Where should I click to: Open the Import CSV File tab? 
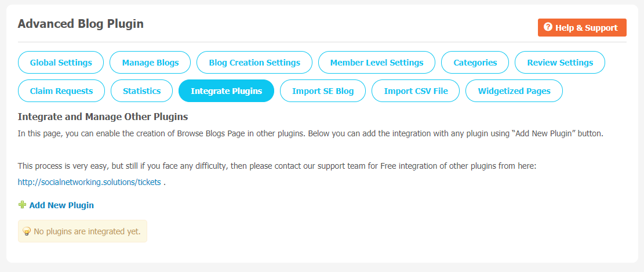pos(416,91)
